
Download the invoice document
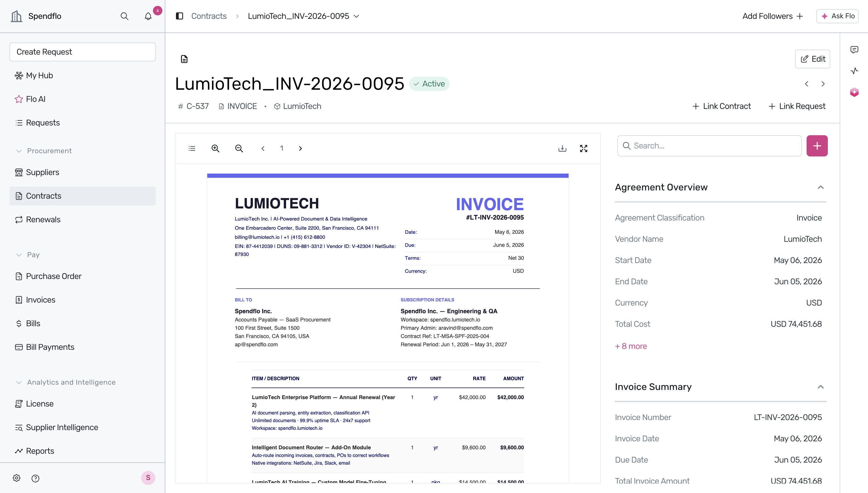click(562, 148)
